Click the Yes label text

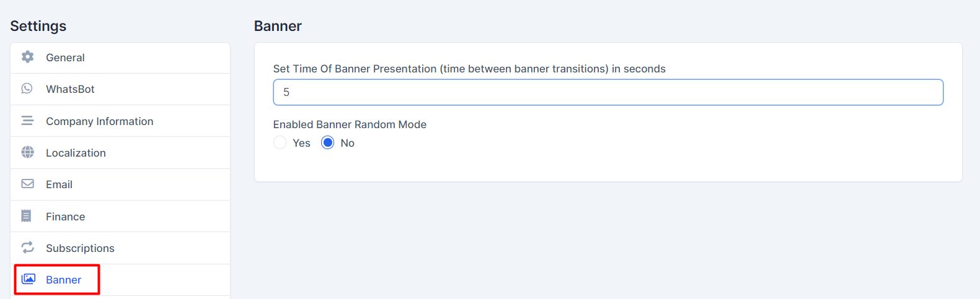coord(301,143)
